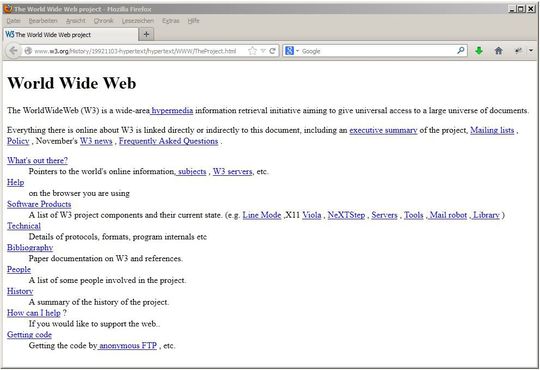
Task: Open Downloads with green arrow icon
Action: pos(479,51)
